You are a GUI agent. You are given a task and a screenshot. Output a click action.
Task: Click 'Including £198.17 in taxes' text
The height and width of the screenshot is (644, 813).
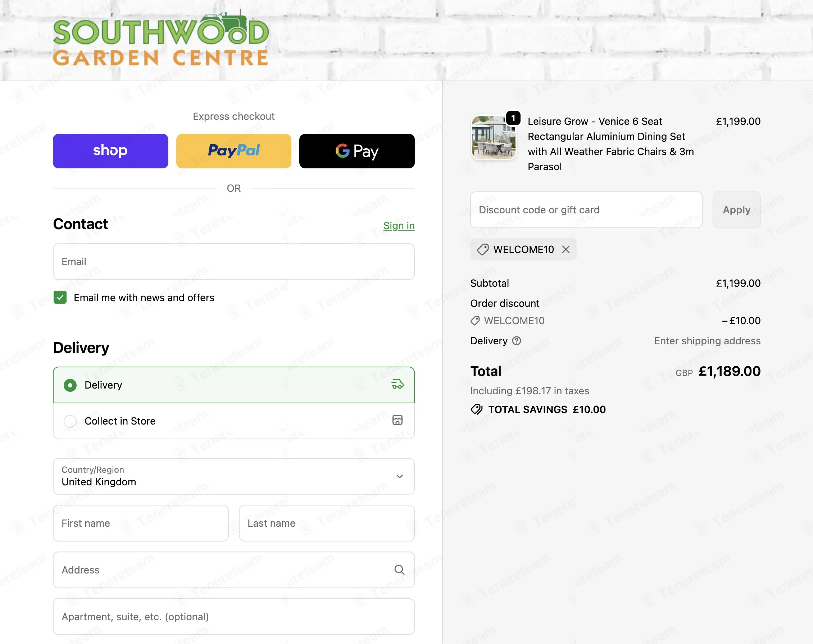(530, 391)
